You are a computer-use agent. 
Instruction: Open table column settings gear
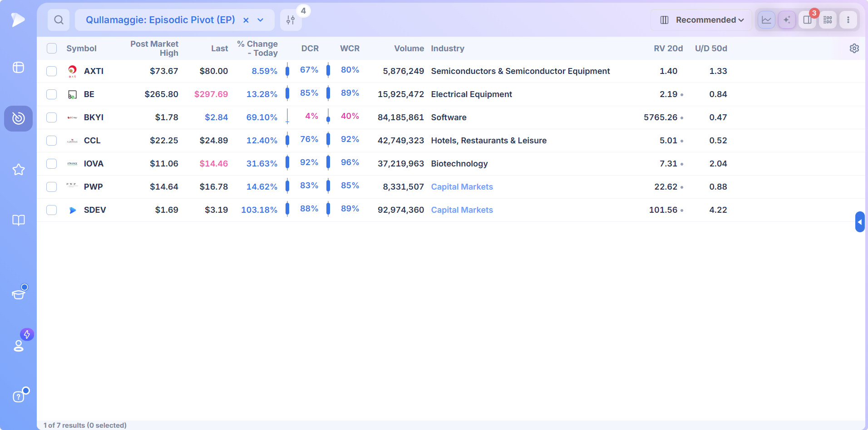pos(854,49)
